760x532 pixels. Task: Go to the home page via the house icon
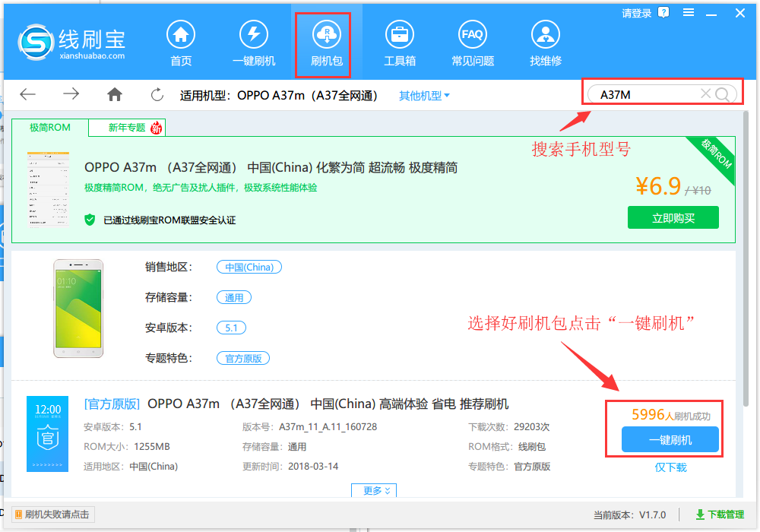pos(115,94)
